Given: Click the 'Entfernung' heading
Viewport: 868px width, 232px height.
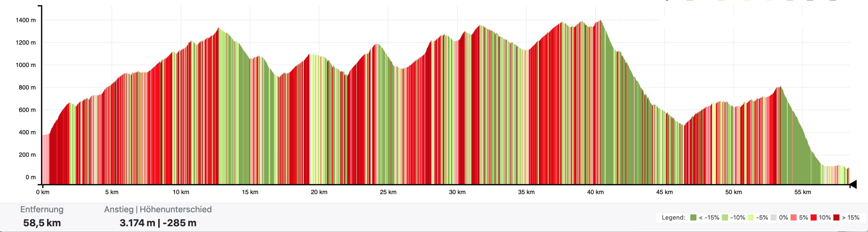Looking at the screenshot, I should tap(42, 209).
